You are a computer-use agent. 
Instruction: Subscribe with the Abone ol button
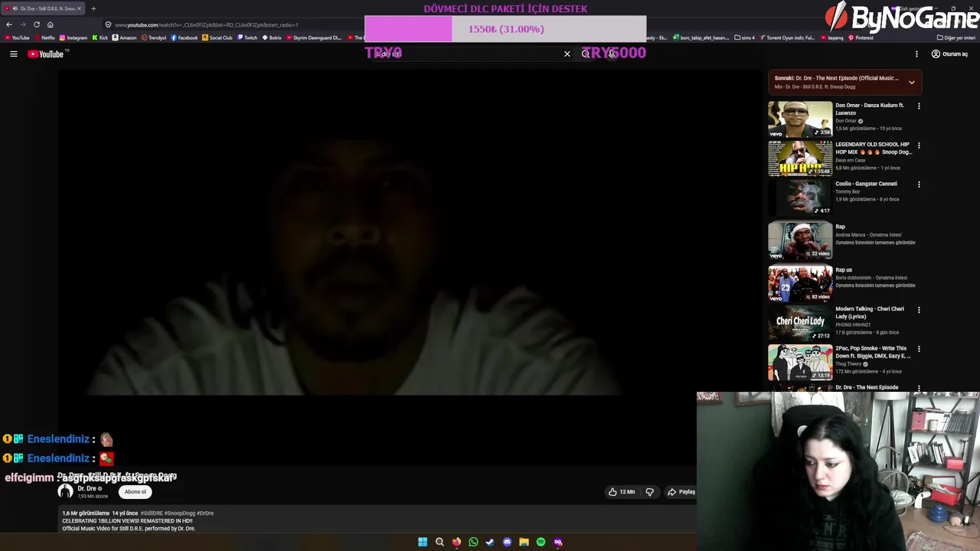136,492
